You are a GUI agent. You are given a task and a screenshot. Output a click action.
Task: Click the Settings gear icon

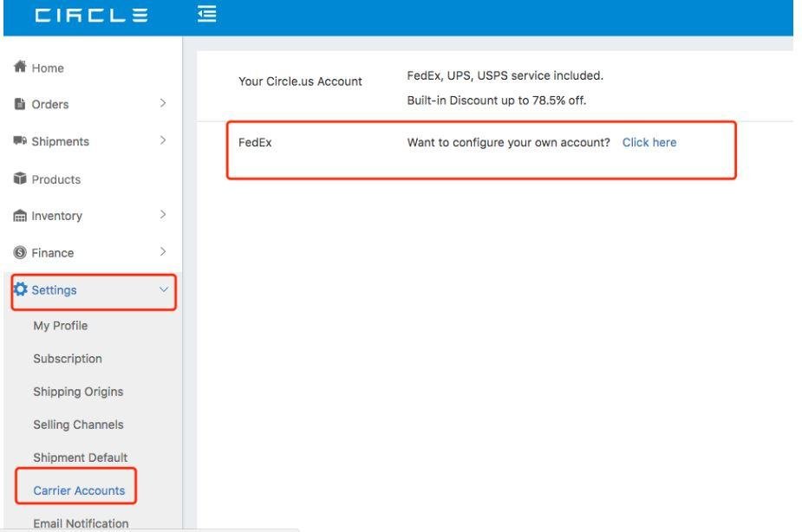tap(21, 290)
